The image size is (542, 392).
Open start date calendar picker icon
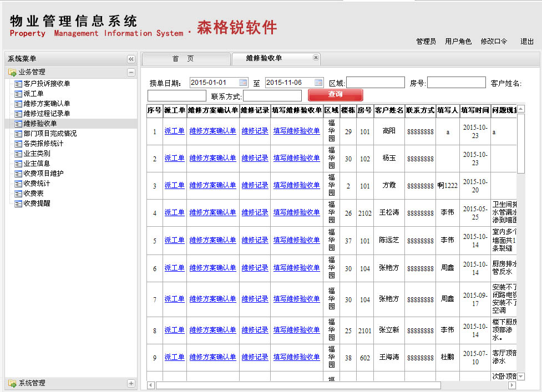click(x=243, y=83)
